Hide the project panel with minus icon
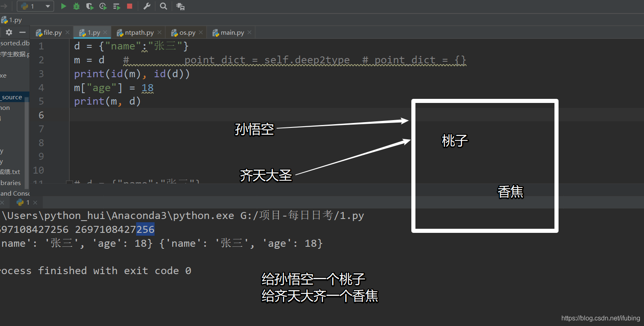This screenshot has width=644, height=326. point(22,32)
